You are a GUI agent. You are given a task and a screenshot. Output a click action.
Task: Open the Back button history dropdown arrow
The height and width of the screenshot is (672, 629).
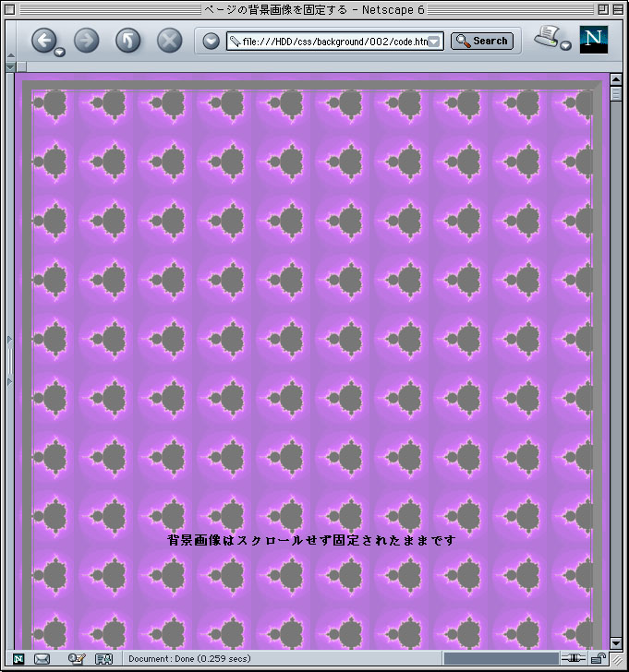click(60, 52)
